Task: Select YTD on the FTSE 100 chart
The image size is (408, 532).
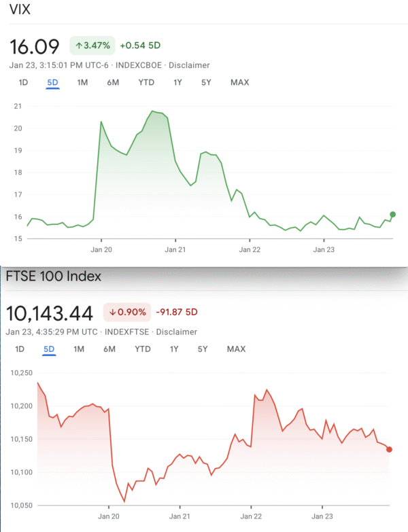Action: tap(143, 349)
